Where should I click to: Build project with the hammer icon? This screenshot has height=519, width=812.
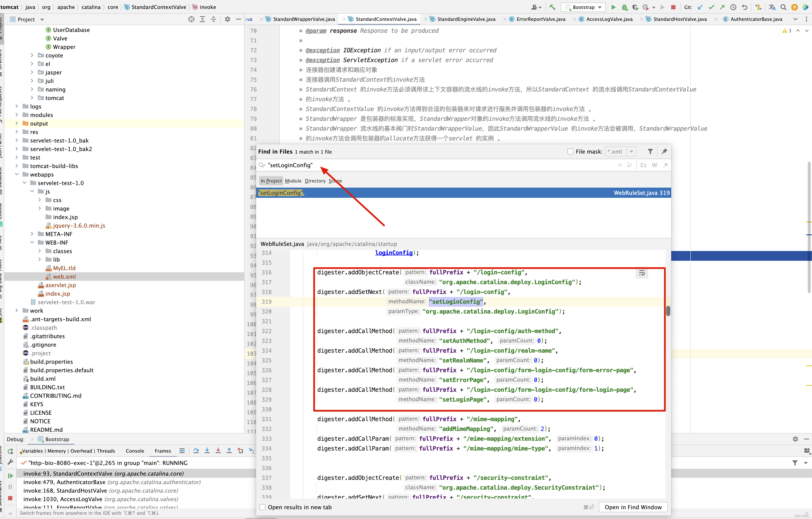[552, 7]
